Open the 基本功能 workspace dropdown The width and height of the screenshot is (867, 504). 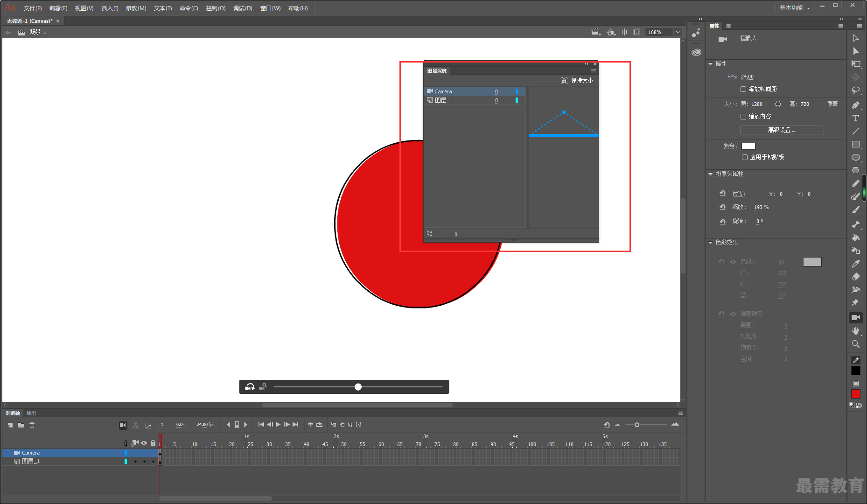coord(794,8)
